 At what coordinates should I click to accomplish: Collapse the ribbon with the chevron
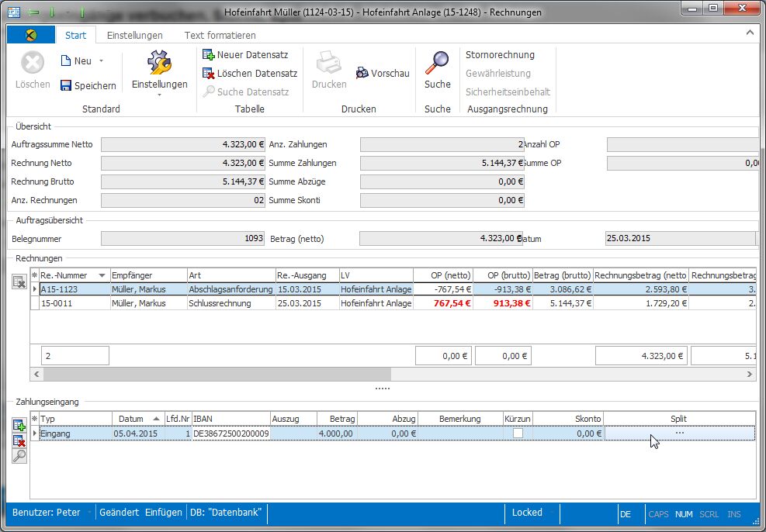pos(750,33)
